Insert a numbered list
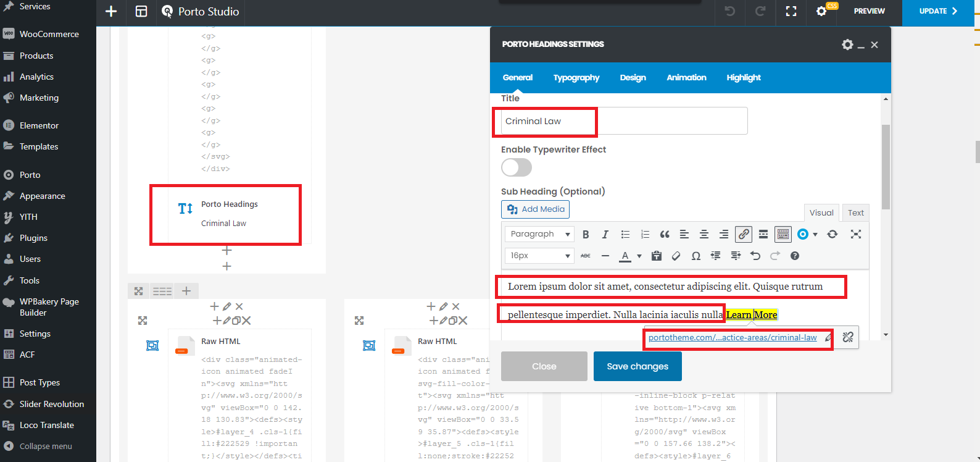This screenshot has height=462, width=980. 645,234
